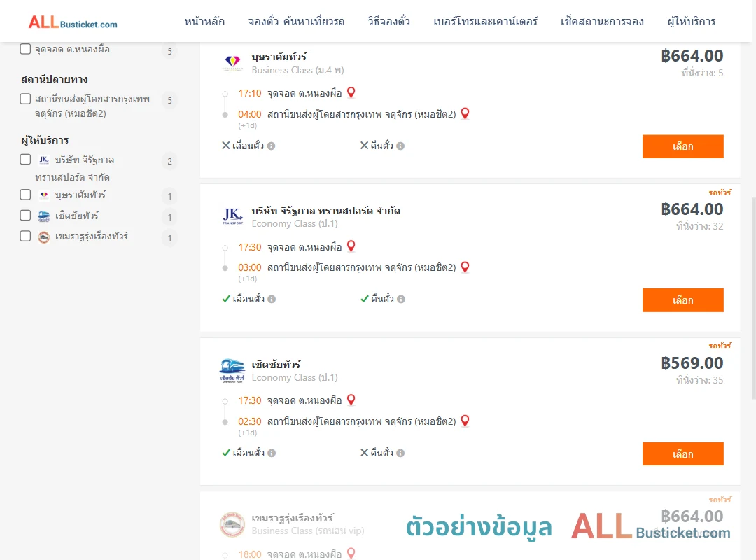
Task: Click the ฿569.00 price text
Action: point(692,363)
